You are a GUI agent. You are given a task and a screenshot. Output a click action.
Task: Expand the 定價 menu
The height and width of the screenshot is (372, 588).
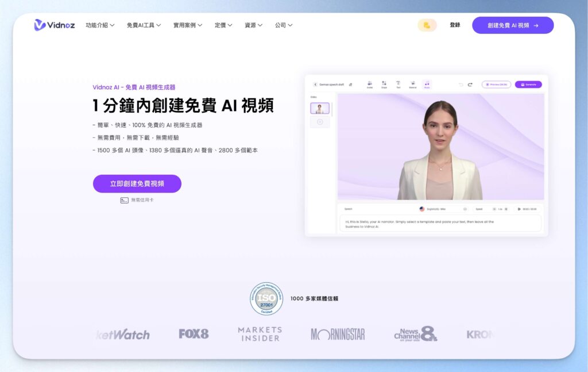click(x=223, y=25)
